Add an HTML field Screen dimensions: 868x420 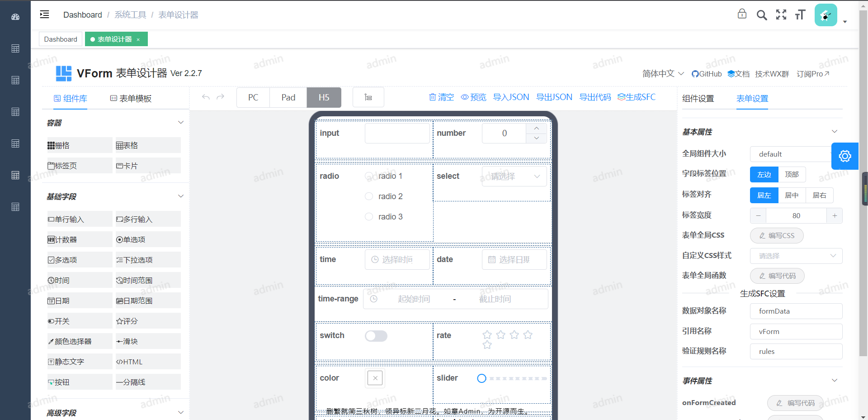(x=148, y=362)
